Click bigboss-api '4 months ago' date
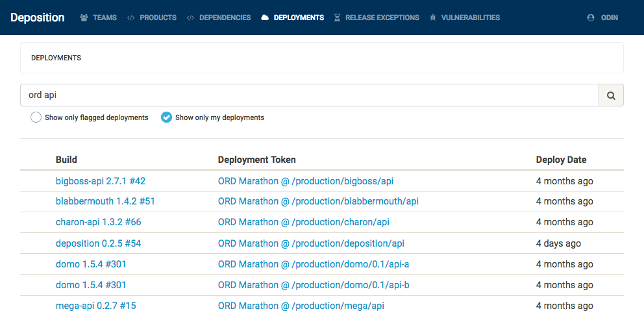The width and height of the screenshot is (644, 320). [564, 181]
